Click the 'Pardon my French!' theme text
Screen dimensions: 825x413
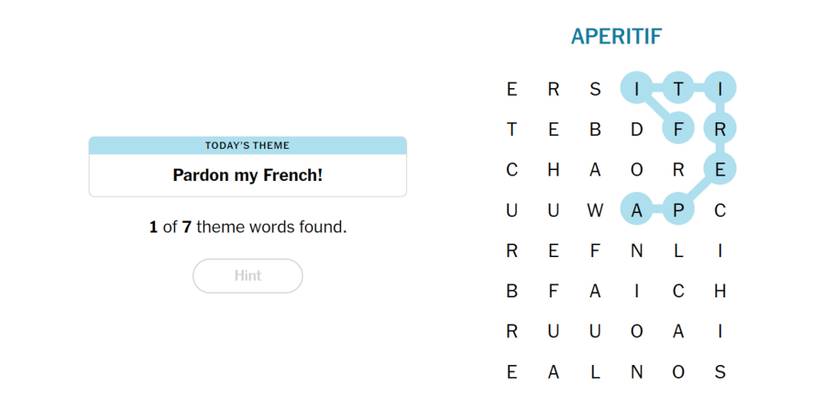tap(247, 176)
